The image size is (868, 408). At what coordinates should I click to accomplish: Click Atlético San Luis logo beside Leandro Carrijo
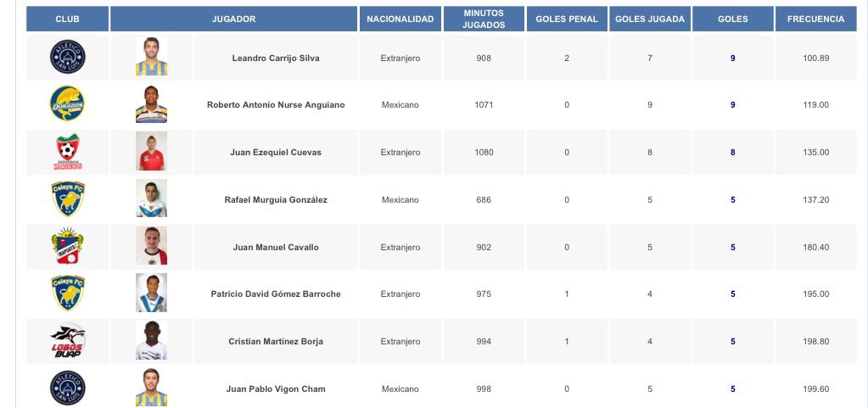click(x=67, y=58)
